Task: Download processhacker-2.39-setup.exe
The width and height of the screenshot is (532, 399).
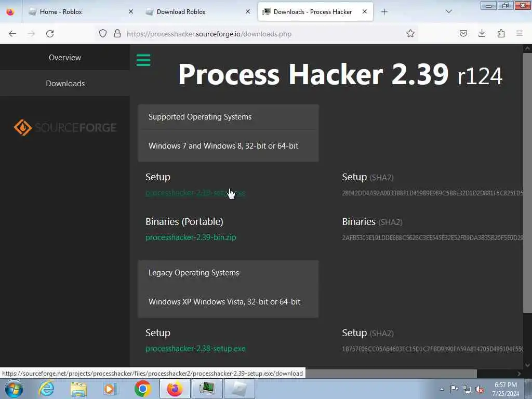Action: 195,193
